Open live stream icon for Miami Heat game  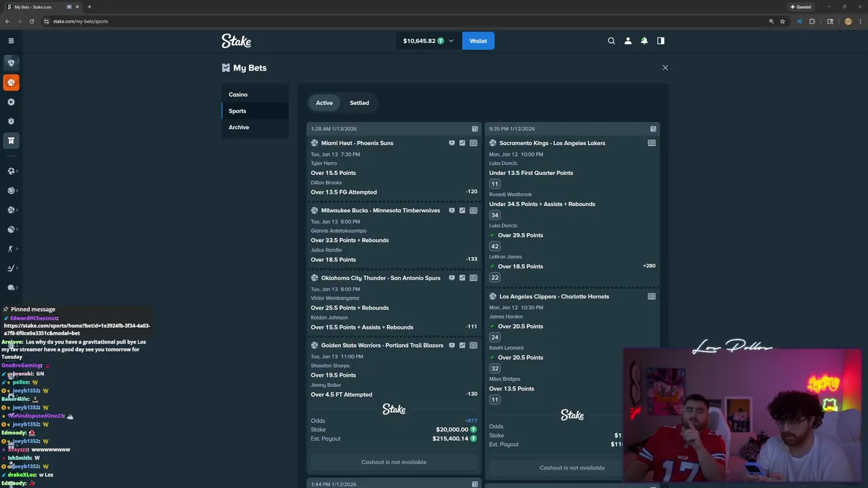452,143
